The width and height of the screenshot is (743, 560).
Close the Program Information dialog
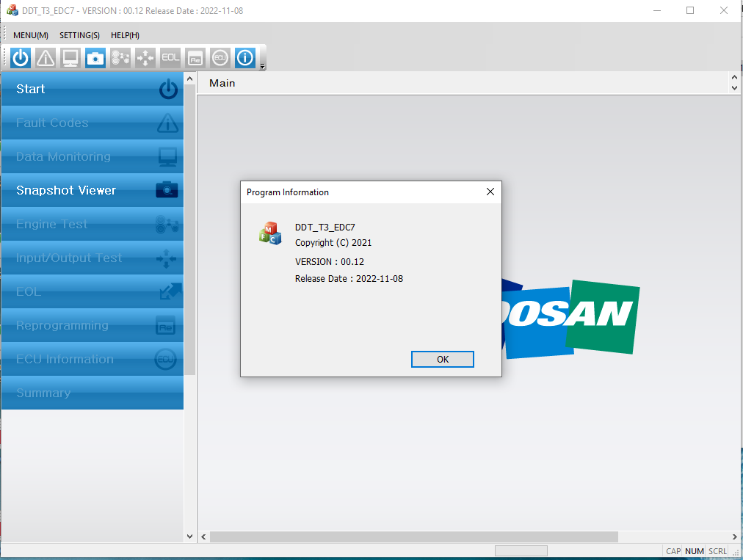(490, 192)
